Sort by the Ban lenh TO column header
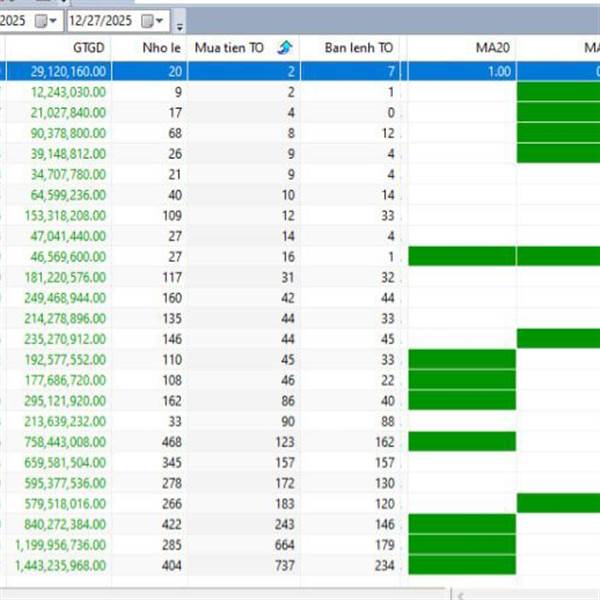This screenshot has height=600, width=600. click(359, 48)
